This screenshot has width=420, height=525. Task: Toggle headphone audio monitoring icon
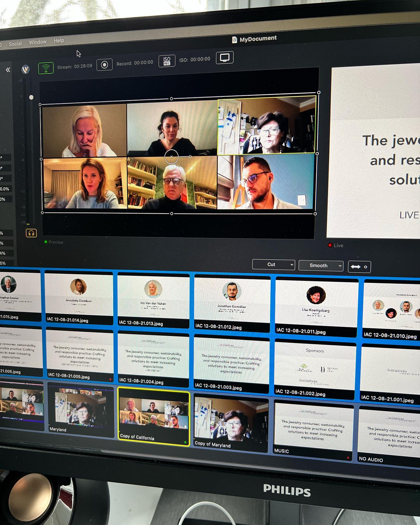pos(31,233)
